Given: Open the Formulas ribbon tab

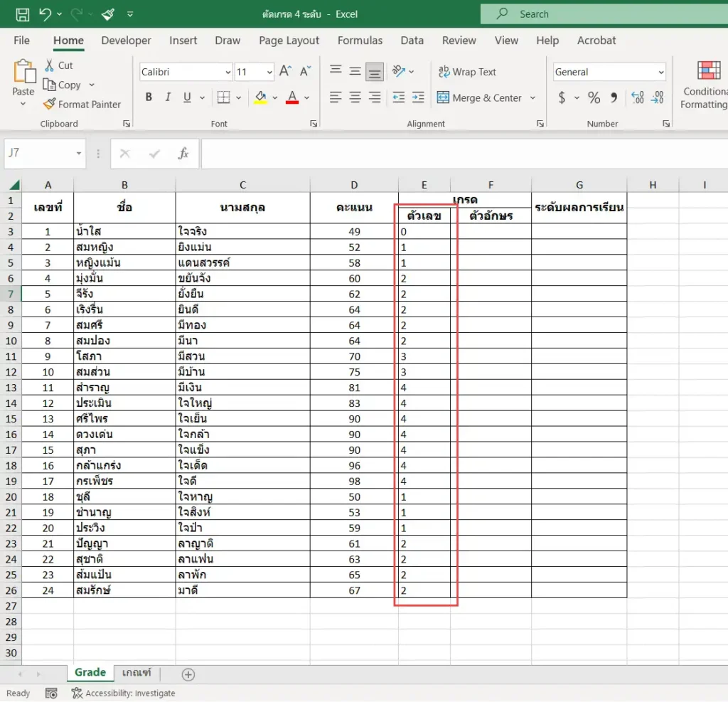Looking at the screenshot, I should (360, 41).
